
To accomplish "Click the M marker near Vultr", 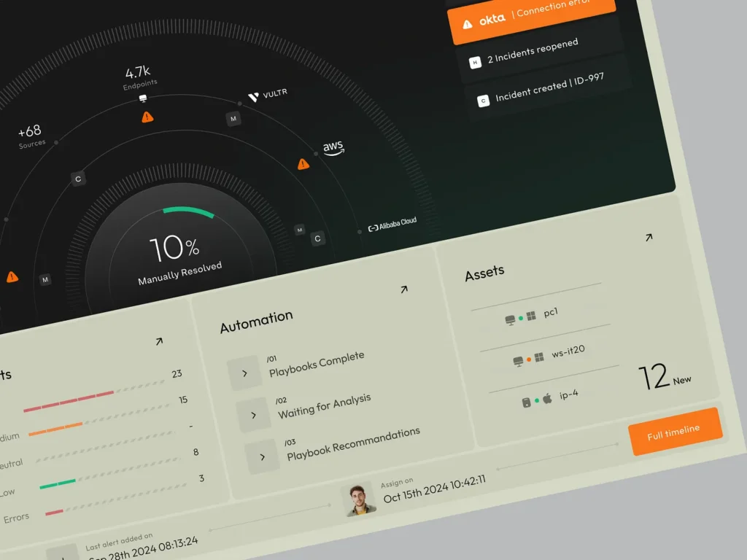I will tap(233, 119).
